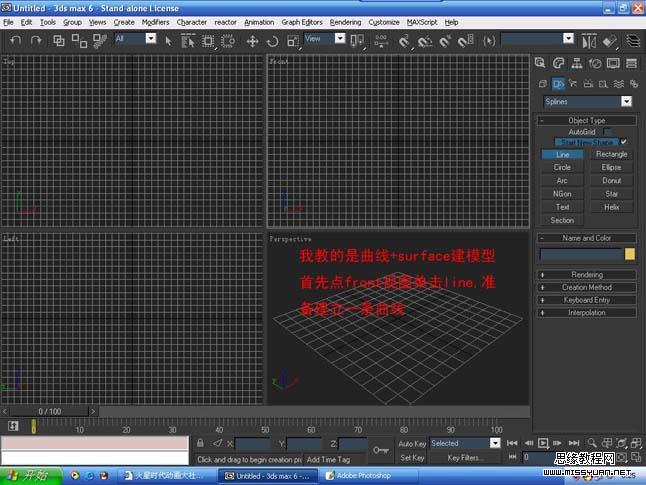Activate the Select and Rotate tool
646x485 pixels.
272,41
